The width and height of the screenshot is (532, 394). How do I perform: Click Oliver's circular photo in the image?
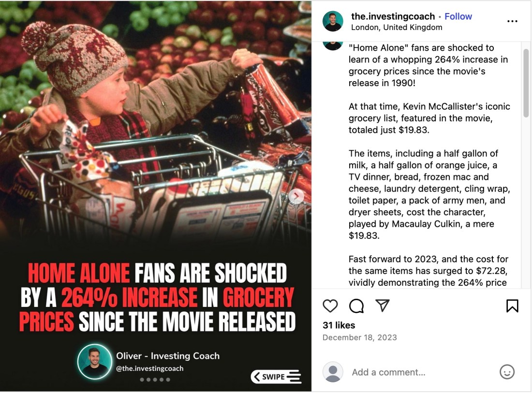point(95,362)
